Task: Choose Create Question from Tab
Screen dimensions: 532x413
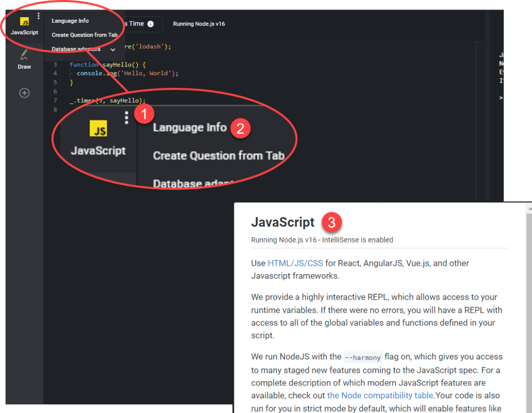Action: click(x=85, y=35)
